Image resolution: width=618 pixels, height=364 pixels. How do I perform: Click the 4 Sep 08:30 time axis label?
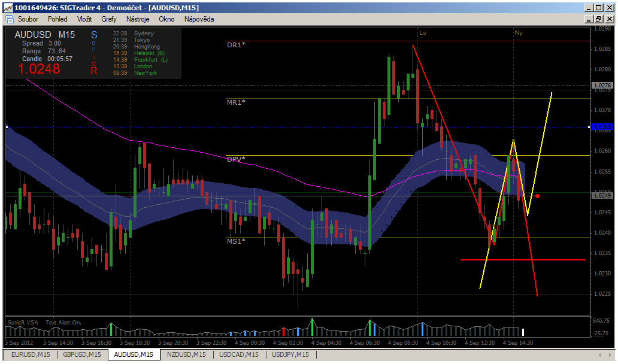(403, 342)
